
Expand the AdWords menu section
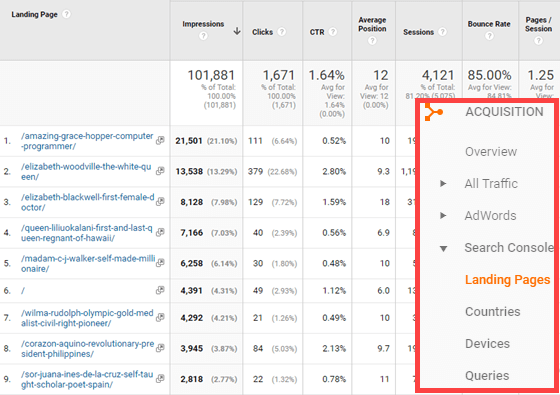pyautogui.click(x=443, y=215)
